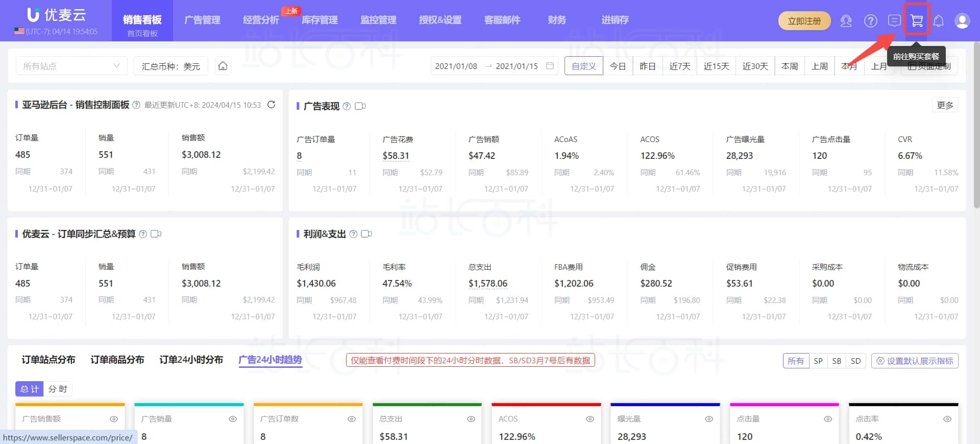Viewport: 980px width, 444px height.
Task: Play the 订单同步汇总&预算 video tutorial
Action: [156, 234]
